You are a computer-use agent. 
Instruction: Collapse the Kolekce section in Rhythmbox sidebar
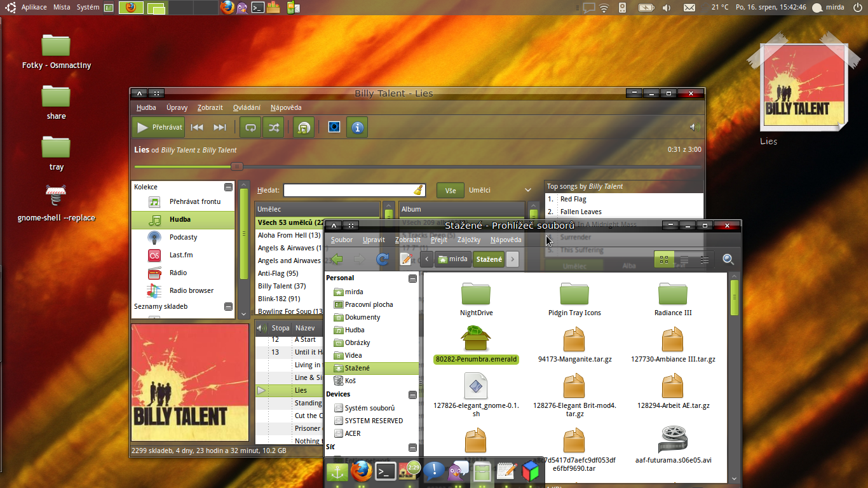tap(228, 187)
